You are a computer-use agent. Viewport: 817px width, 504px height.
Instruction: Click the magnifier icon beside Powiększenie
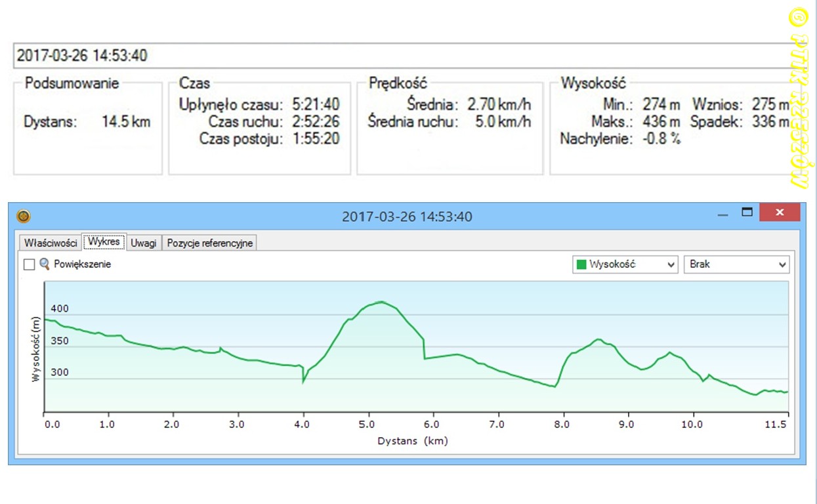pos(45,264)
